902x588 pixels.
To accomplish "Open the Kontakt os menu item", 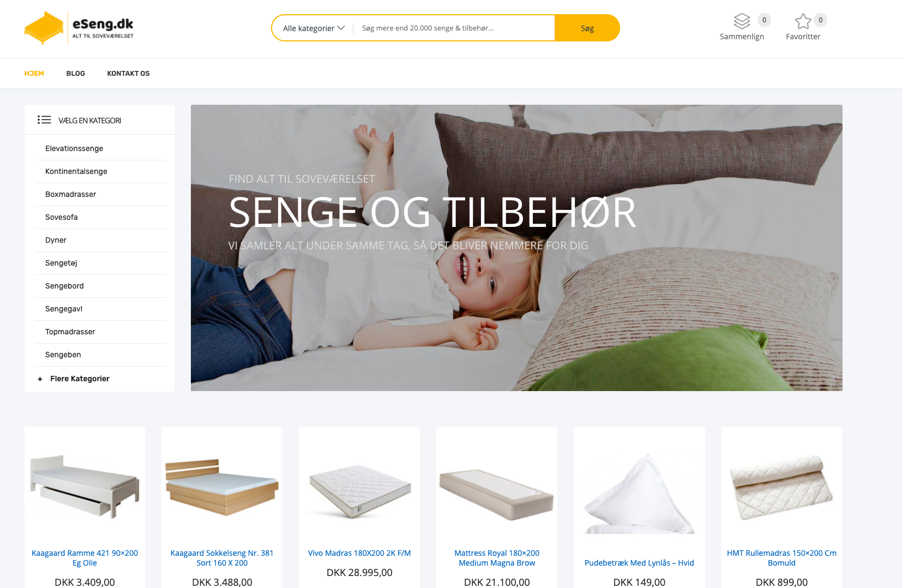I will pos(128,73).
